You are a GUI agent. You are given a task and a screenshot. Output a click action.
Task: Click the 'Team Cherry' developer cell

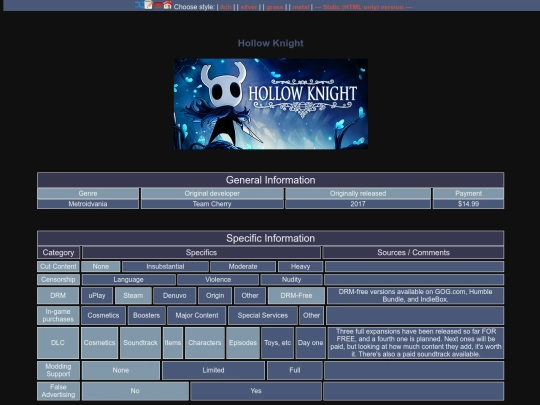tap(212, 204)
